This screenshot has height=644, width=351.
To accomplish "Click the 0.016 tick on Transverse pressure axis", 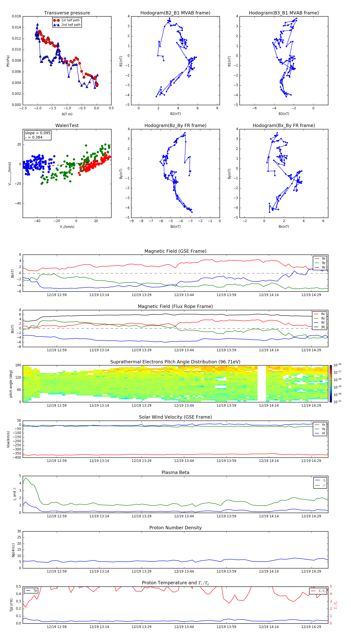I will [x=17, y=16].
